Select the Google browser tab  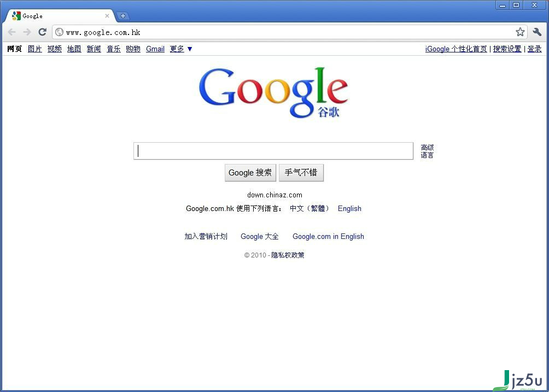60,16
